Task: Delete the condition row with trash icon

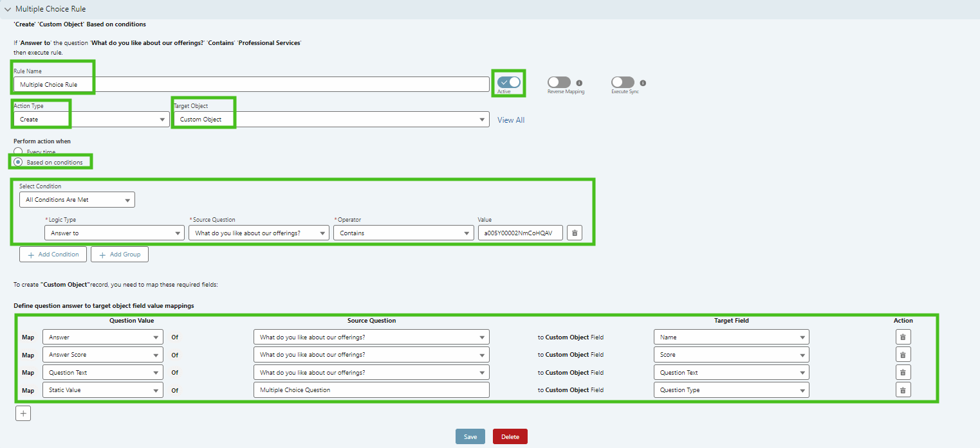Action: (x=575, y=233)
